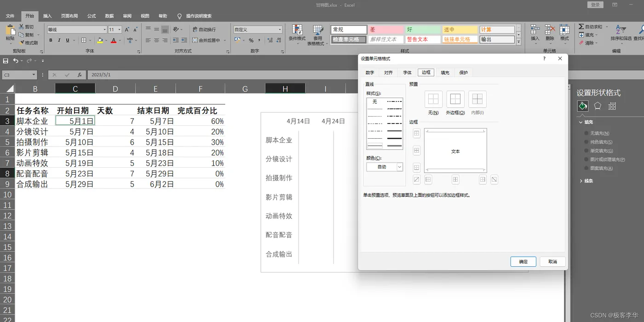The width and height of the screenshot is (644, 322).
Task: Save the workbook from quick access toolbar
Action: coord(6,61)
